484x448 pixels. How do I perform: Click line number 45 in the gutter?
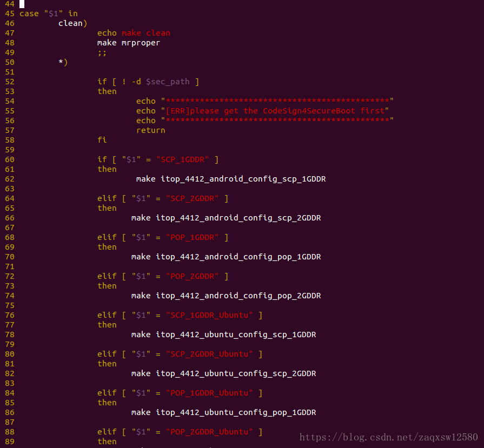point(10,14)
